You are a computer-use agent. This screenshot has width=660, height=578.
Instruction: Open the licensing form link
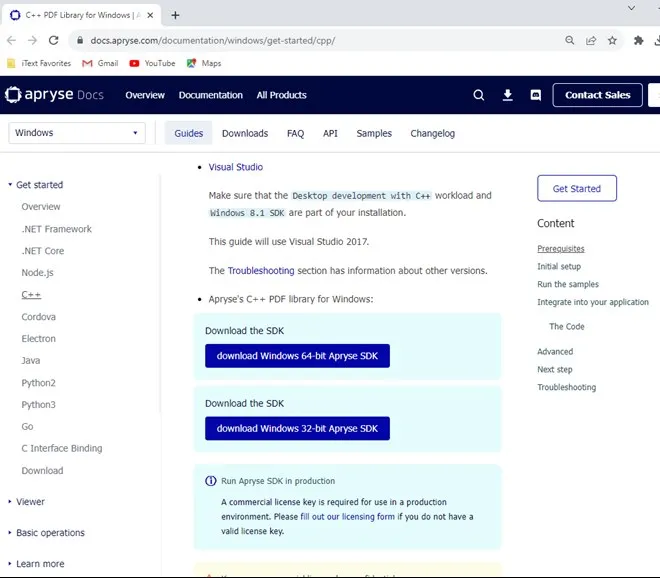[x=348, y=517]
